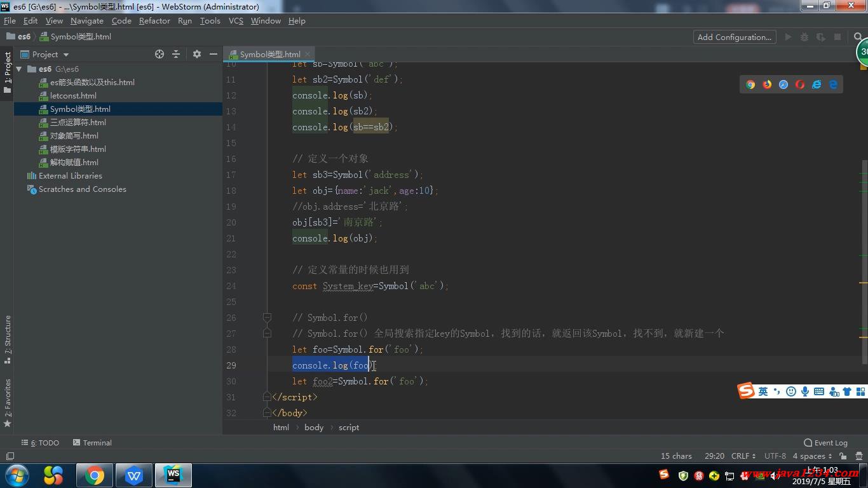Screen dimensions: 868x488
Task: Preview the page in Chrome from the editor popup
Action: click(750, 85)
